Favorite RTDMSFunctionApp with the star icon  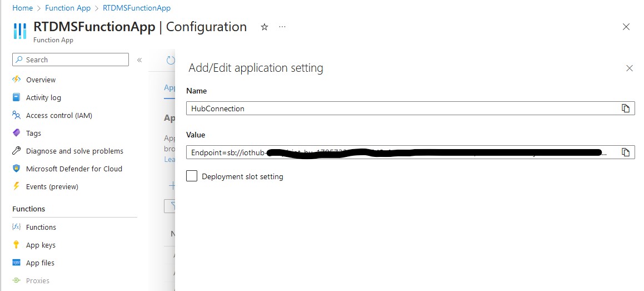pyautogui.click(x=264, y=27)
